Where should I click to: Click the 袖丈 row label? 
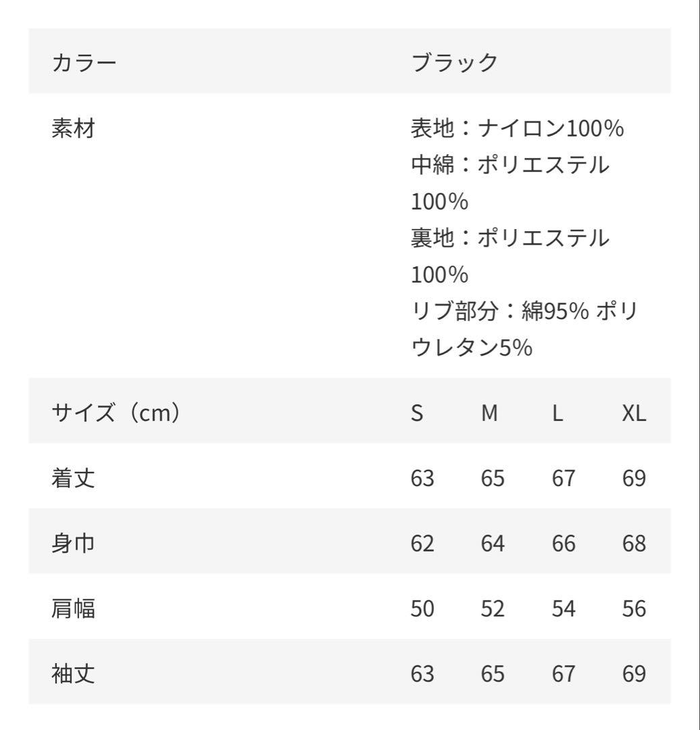click(x=73, y=674)
